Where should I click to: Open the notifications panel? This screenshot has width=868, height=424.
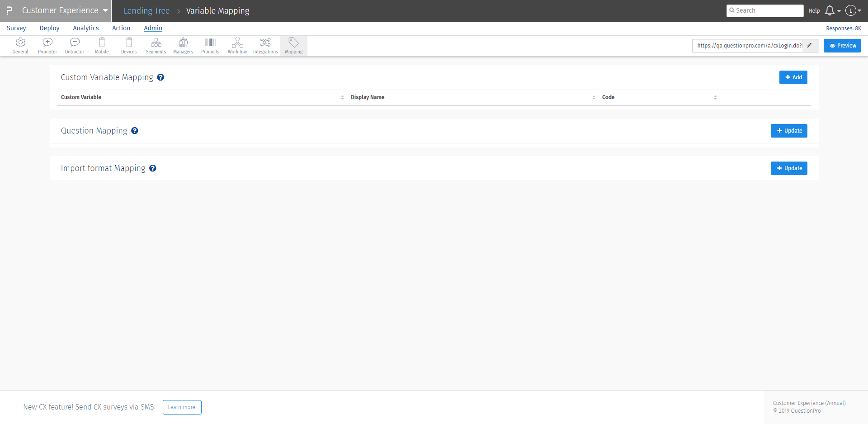tap(830, 10)
